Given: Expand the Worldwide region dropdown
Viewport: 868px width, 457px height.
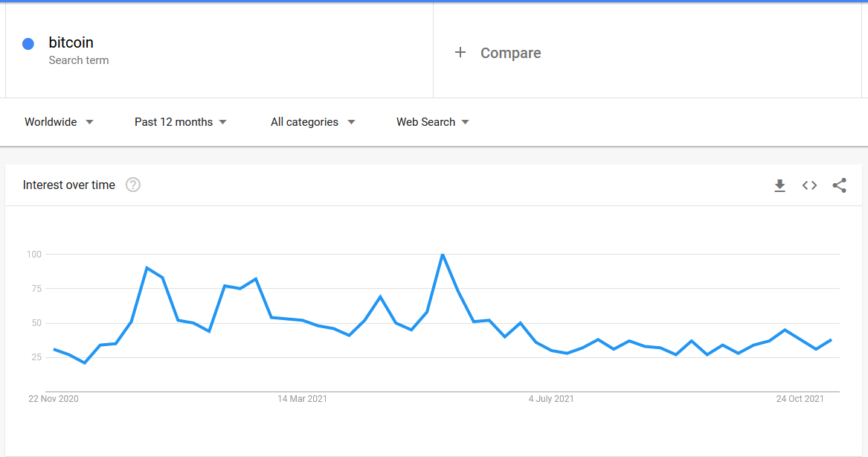Looking at the screenshot, I should [60, 122].
